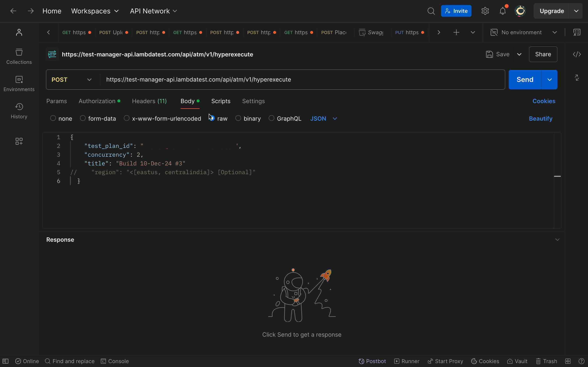Switch to the Settings tab
The width and height of the screenshot is (588, 367).
[x=253, y=101]
